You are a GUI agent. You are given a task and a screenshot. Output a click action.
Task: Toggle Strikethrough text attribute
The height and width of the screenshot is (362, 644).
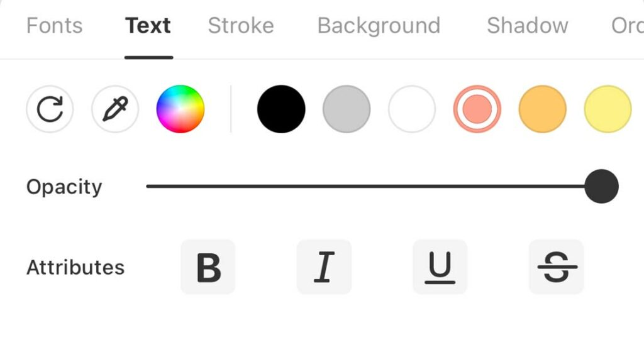tap(556, 267)
